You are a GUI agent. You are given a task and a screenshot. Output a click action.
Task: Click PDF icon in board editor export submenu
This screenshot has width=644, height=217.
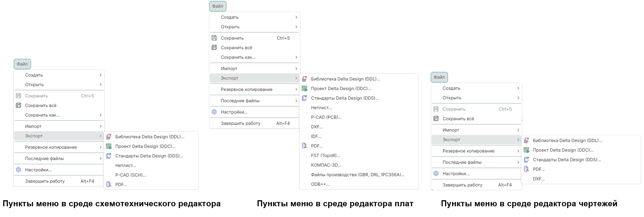305,146
